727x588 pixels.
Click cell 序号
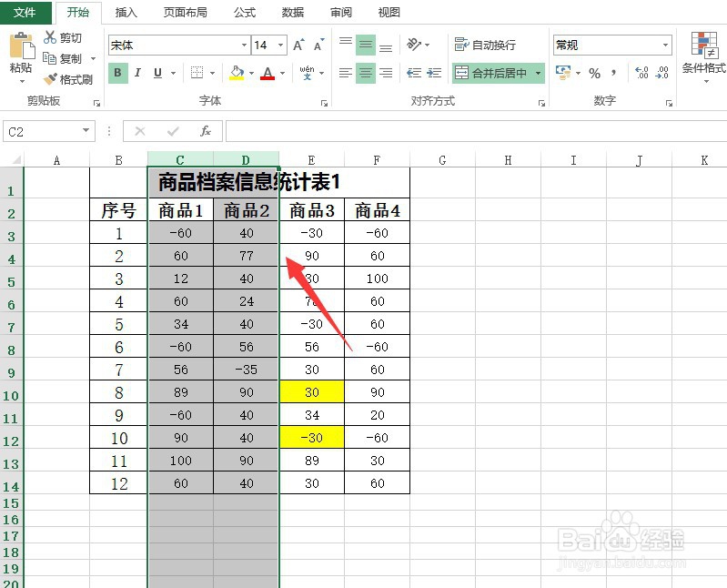pos(118,210)
